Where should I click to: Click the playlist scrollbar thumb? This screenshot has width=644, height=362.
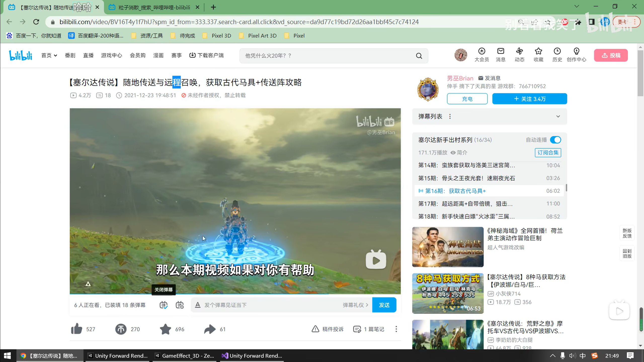[x=566, y=188]
